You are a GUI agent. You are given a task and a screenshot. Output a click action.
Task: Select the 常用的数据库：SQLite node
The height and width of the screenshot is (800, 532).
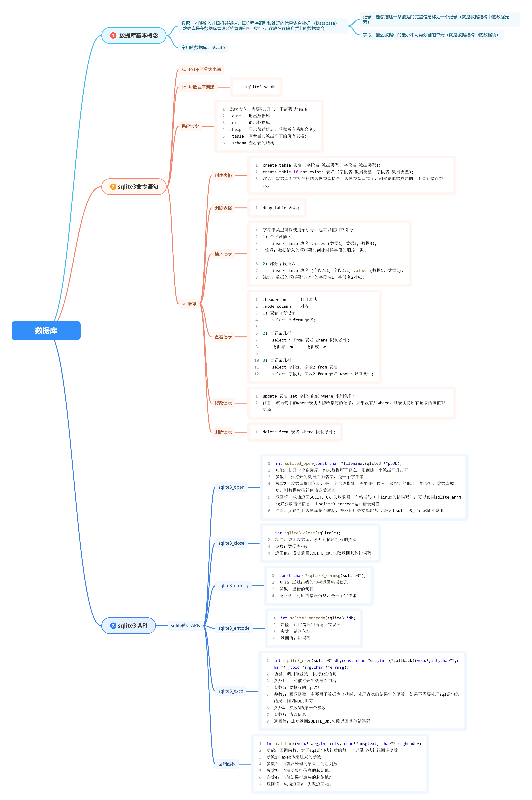coord(203,47)
